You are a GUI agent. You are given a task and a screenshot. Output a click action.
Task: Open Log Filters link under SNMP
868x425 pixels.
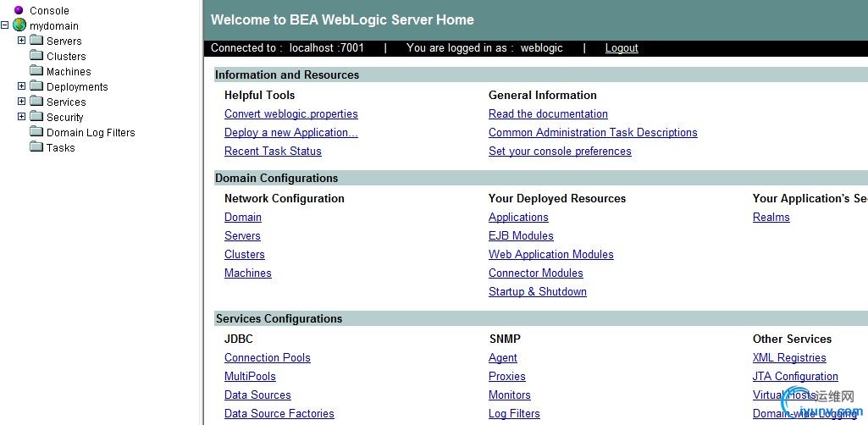point(514,413)
